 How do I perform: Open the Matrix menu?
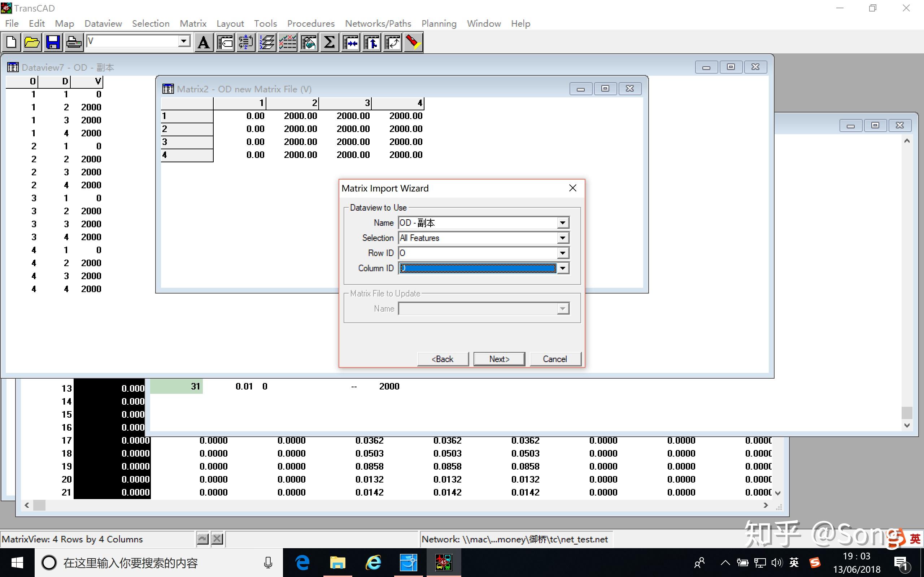click(193, 24)
